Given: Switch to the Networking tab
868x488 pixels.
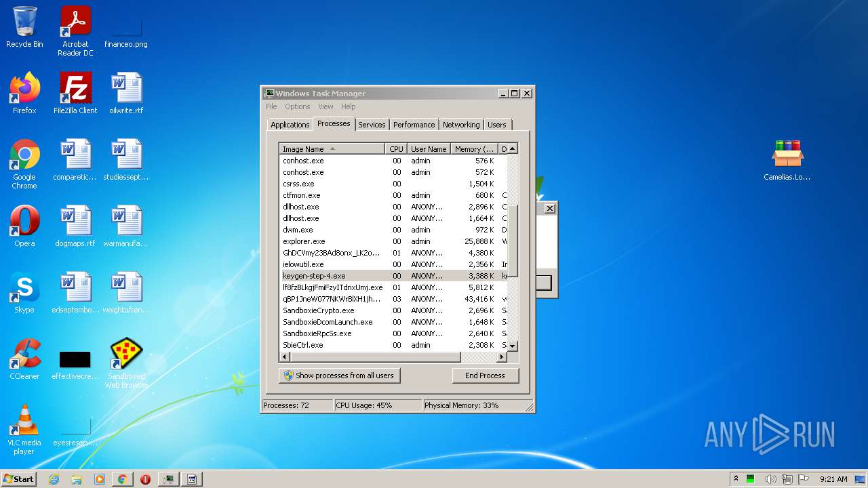Looking at the screenshot, I should pos(461,125).
